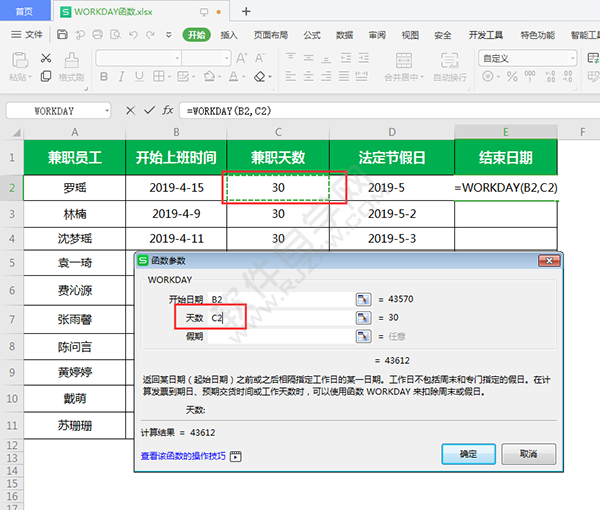This screenshot has width=600, height=510.
Task: Open the fill color dropdown
Action: (x=220, y=77)
